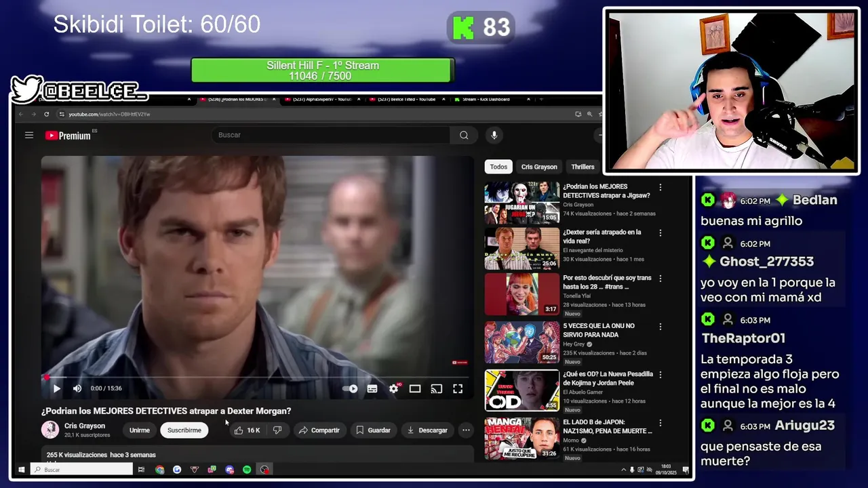Start voice search with microphone icon
This screenshot has width=868, height=488.
coord(494,135)
